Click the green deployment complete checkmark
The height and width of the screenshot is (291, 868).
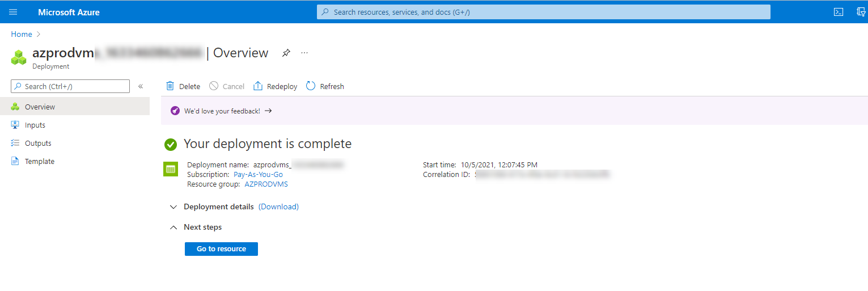point(171,144)
